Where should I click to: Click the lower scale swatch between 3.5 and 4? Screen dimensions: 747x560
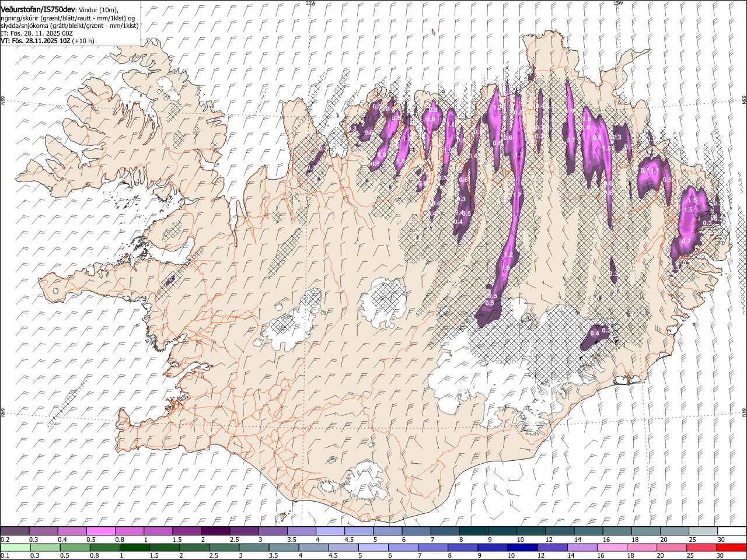[x=284, y=548]
